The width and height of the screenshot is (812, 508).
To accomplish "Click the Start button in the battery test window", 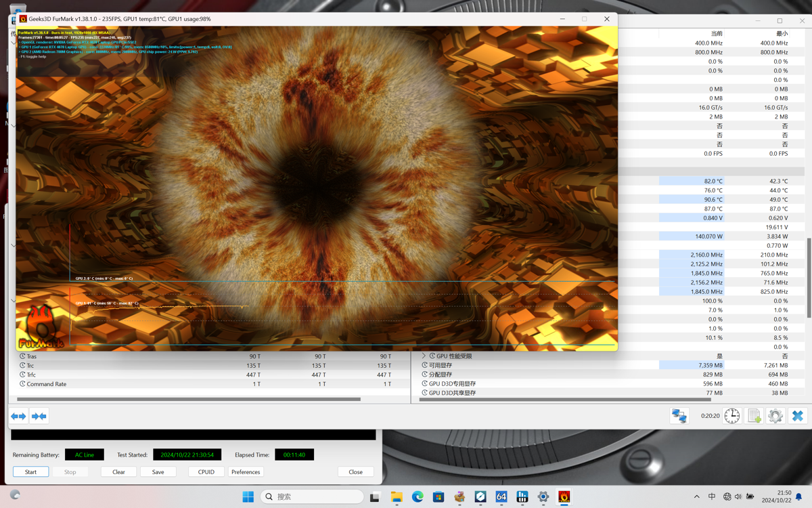I will (31, 471).
